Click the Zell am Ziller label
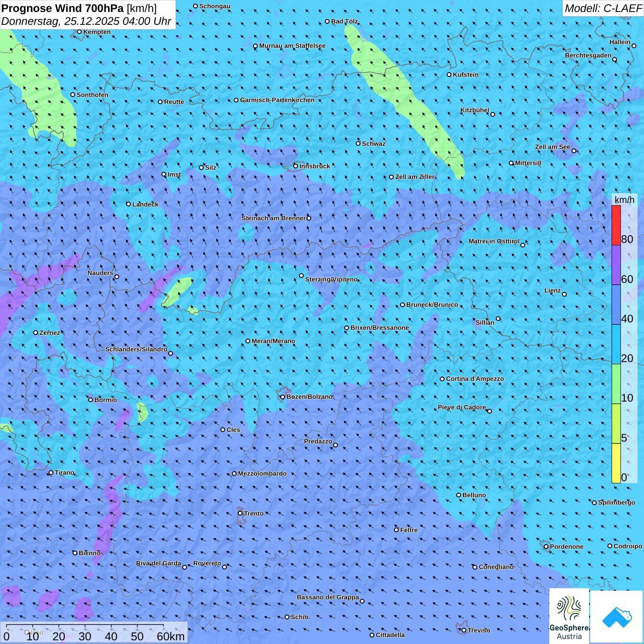 (415, 177)
